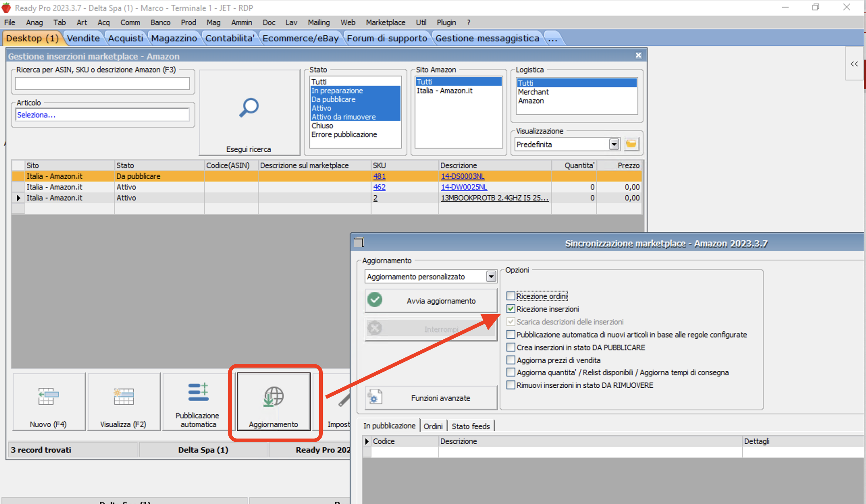
Task: Open the Gestione messaggistica tab
Action: point(487,38)
